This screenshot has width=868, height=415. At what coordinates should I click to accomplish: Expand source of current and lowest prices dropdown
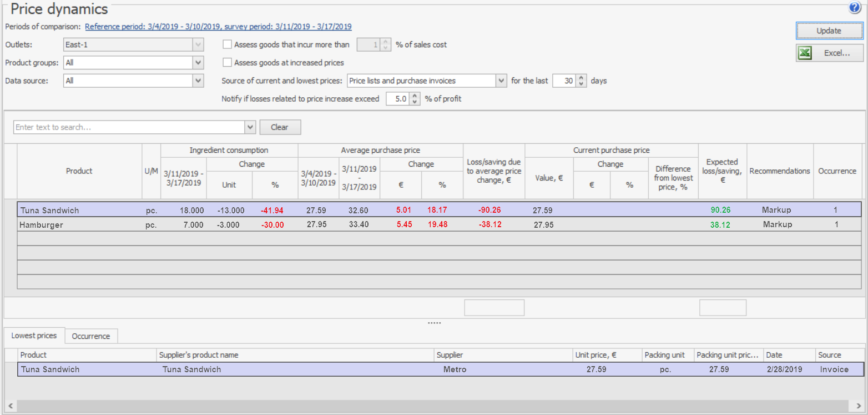[501, 81]
